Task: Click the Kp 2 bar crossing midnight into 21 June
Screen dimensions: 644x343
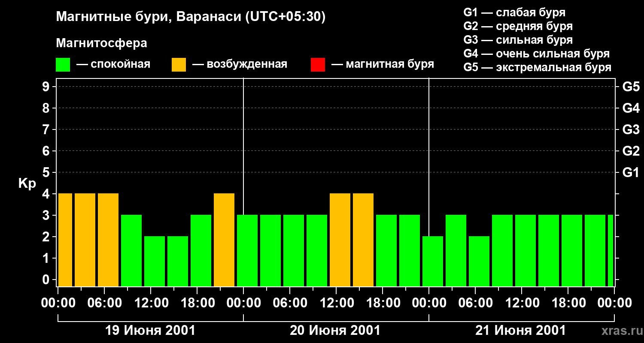Action: [x=433, y=262]
